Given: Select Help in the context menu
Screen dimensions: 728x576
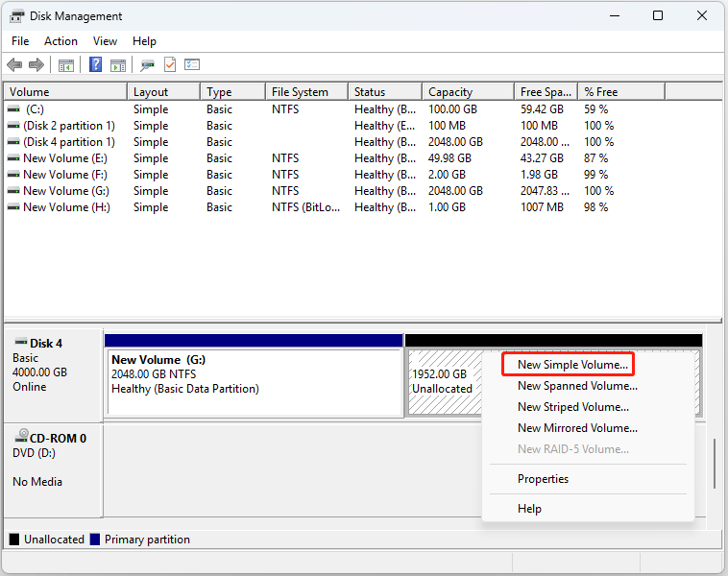Looking at the screenshot, I should [529, 509].
